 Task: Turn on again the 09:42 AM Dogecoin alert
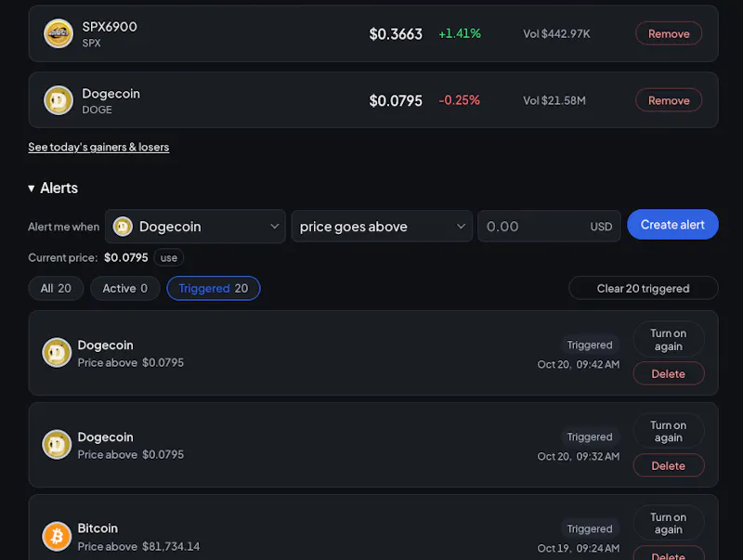click(x=669, y=340)
